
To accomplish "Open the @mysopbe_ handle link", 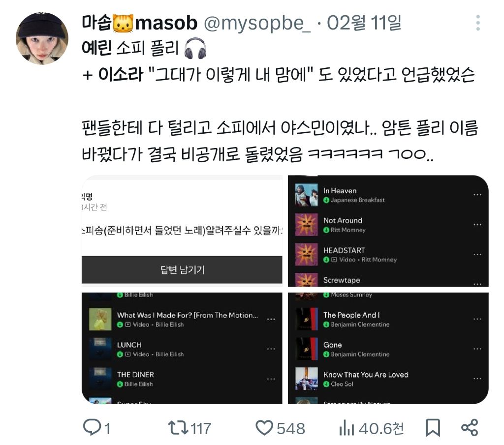I will tap(257, 23).
